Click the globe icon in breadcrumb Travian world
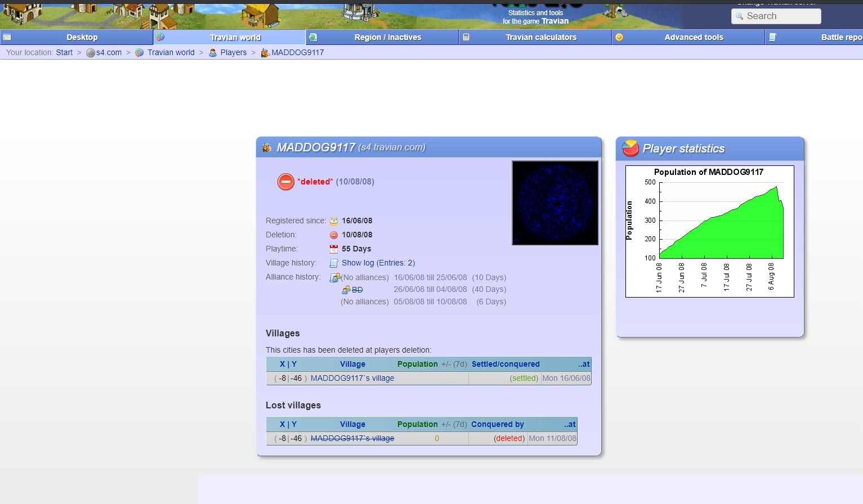863x504 pixels. [x=140, y=52]
